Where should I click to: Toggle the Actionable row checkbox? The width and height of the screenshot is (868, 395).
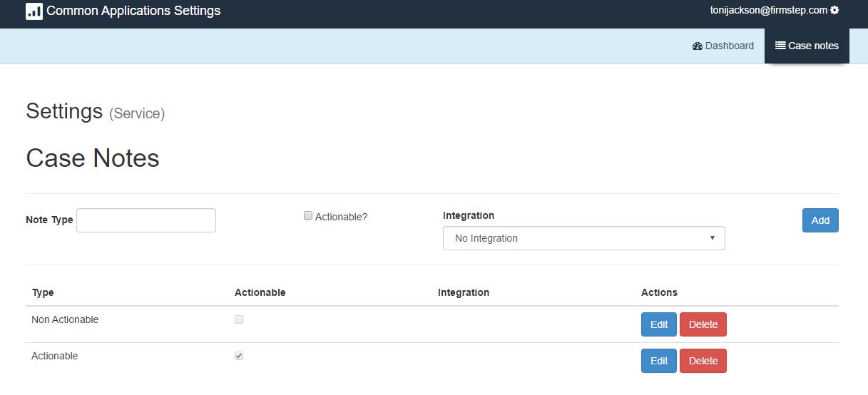coord(239,355)
